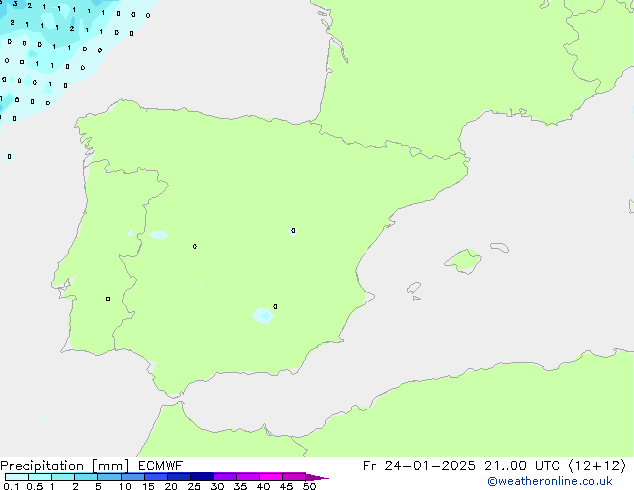Select the 0.1–0.5 mm legend swatch
The height and width of the screenshot is (490, 634).
click(17, 477)
